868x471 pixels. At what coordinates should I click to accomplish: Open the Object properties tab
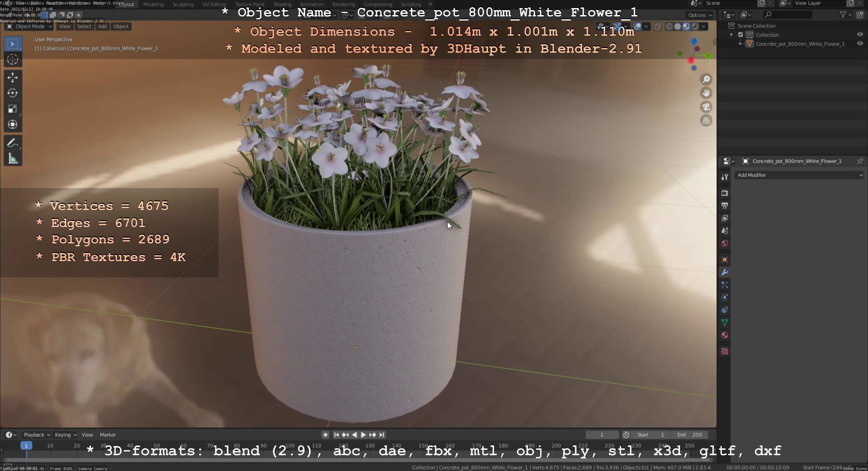[725, 259]
